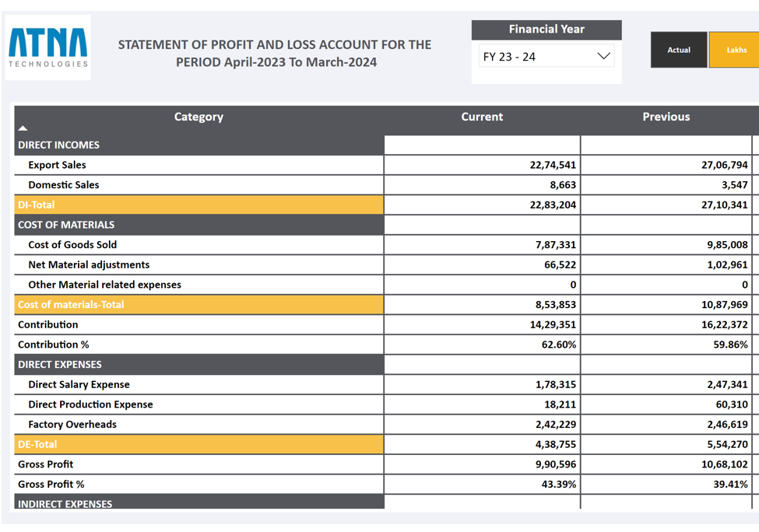This screenshot has width=759, height=532.
Task: Click the Financial Year slicer header
Action: [x=546, y=30]
